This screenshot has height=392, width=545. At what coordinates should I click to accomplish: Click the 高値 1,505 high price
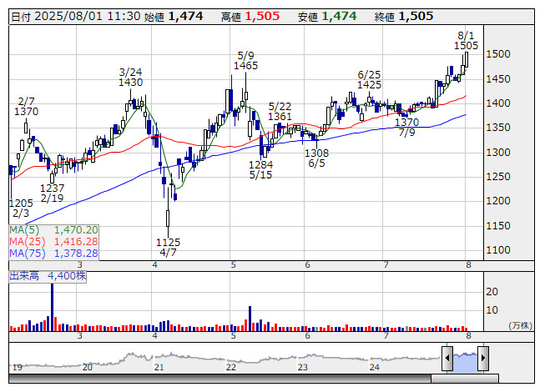pos(250,17)
